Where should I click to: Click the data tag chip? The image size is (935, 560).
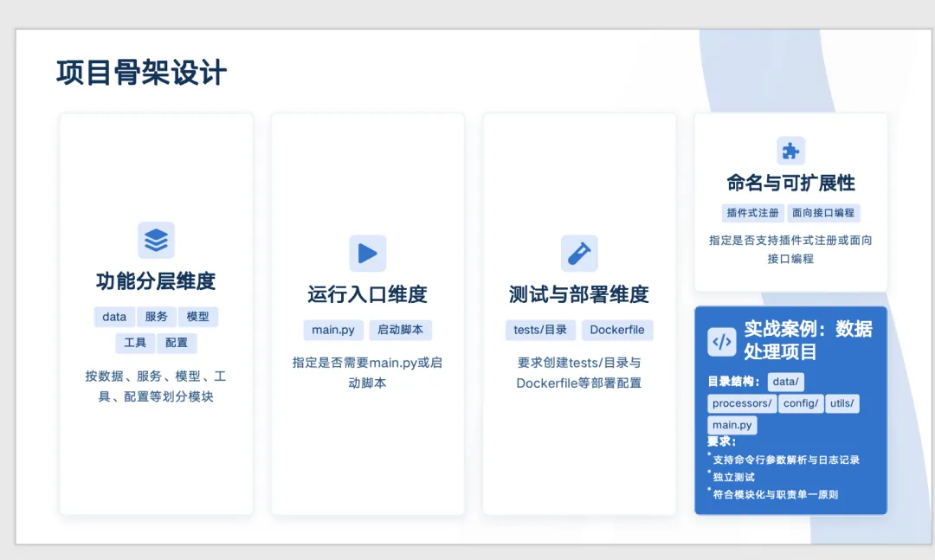click(114, 317)
